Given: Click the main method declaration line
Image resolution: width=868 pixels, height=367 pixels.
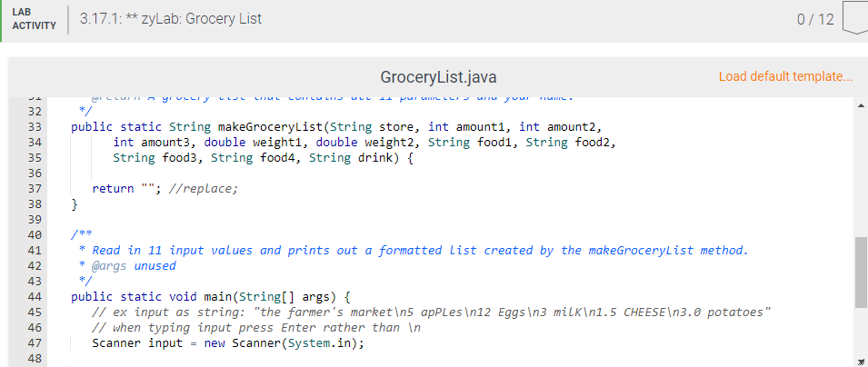Looking at the screenshot, I should pyautogui.click(x=211, y=296).
